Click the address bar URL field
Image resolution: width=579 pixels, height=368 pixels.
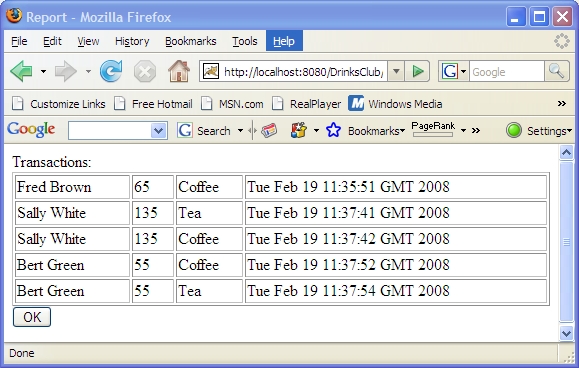click(x=303, y=72)
